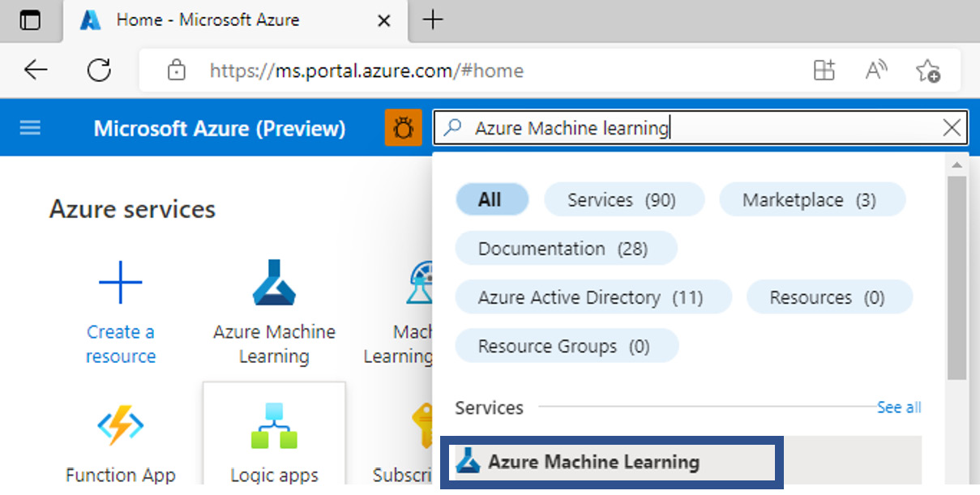Filter results by Marketplace (3)
This screenshot has width=980, height=495.
[812, 199]
